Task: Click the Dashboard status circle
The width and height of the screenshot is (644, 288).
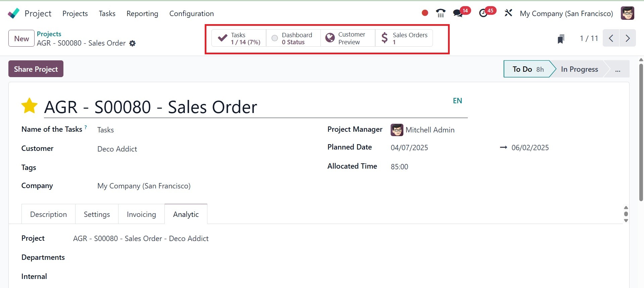Action: pos(275,38)
